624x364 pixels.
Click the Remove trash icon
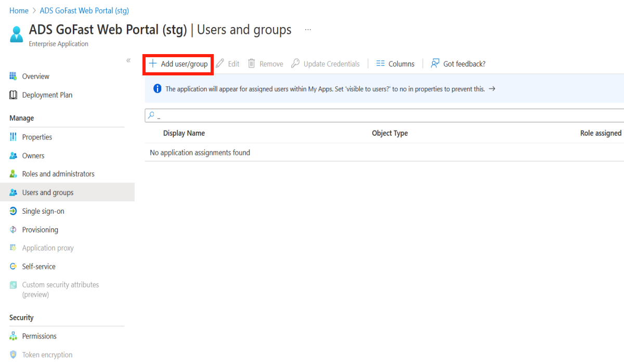252,63
